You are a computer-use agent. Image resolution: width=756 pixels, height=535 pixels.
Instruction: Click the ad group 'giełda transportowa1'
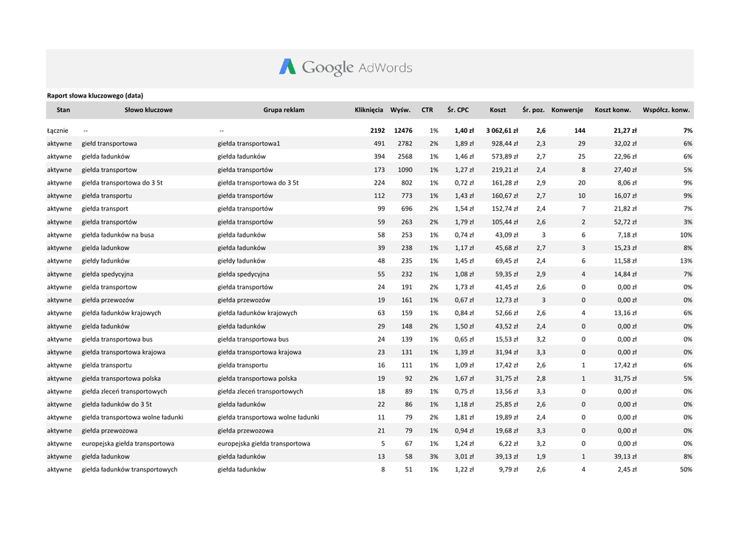pyautogui.click(x=249, y=144)
